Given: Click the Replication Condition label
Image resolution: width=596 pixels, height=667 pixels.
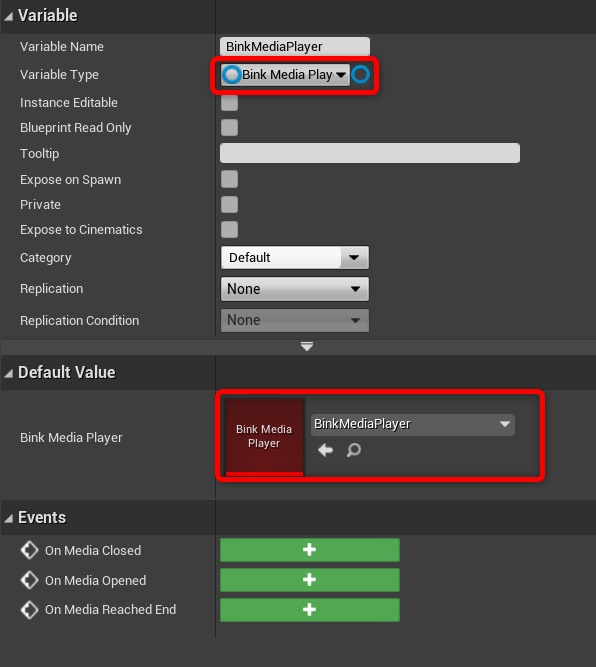Looking at the screenshot, I should 80,320.
